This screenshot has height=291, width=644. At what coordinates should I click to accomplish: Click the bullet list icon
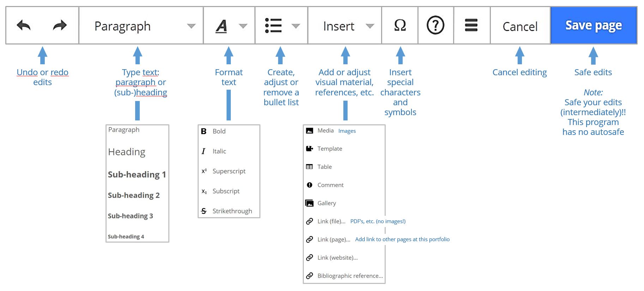[273, 25]
